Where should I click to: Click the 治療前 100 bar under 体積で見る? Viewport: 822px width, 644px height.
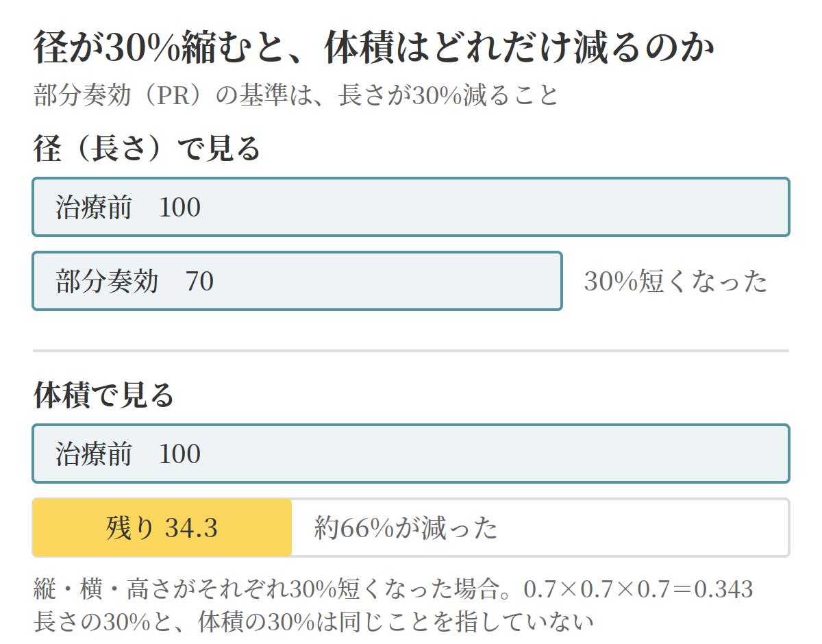[x=411, y=454]
